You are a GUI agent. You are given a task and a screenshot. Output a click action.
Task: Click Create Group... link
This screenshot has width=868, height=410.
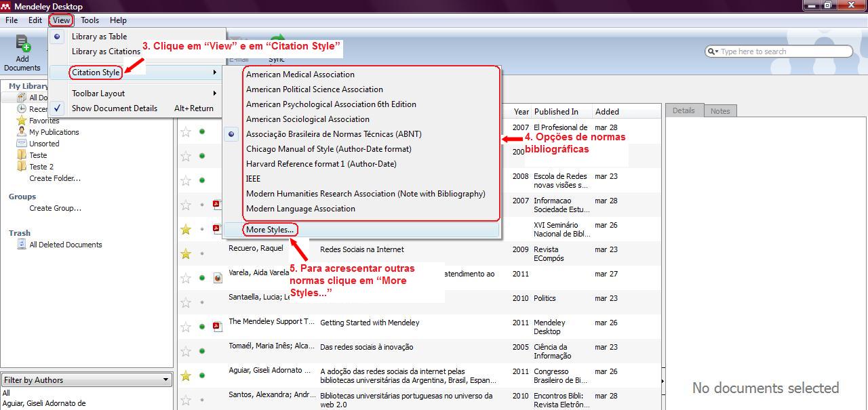55,208
